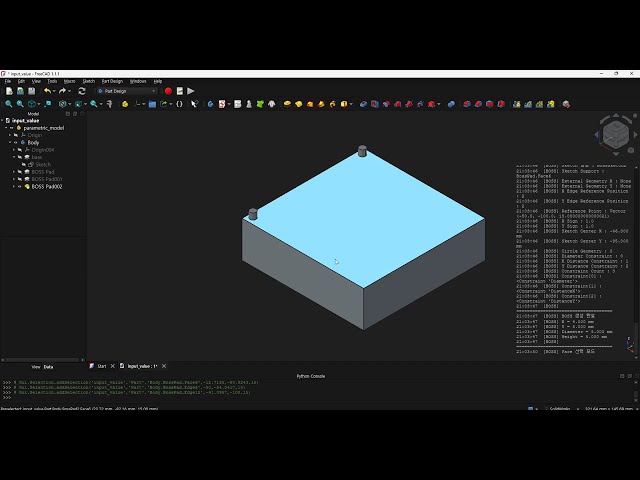Toggle visibility of Body
The height and width of the screenshot is (480, 640).
[x=16, y=142]
